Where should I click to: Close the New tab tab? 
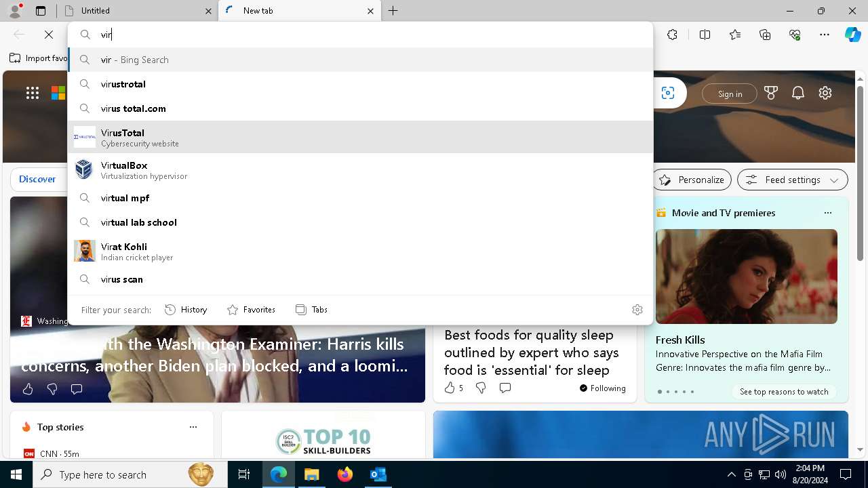(x=370, y=11)
